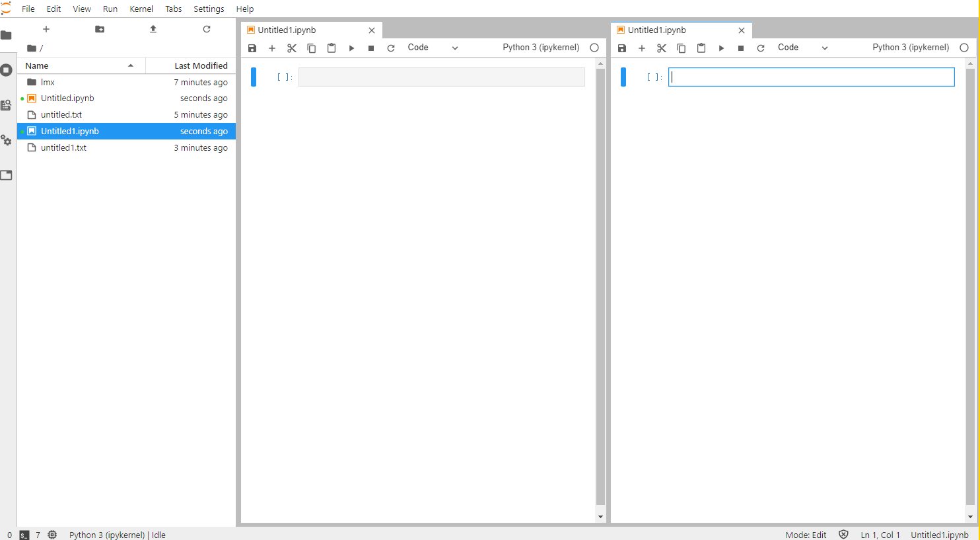Open the Commands palette sidebar icon
The height and width of the screenshot is (540, 980).
click(7, 105)
